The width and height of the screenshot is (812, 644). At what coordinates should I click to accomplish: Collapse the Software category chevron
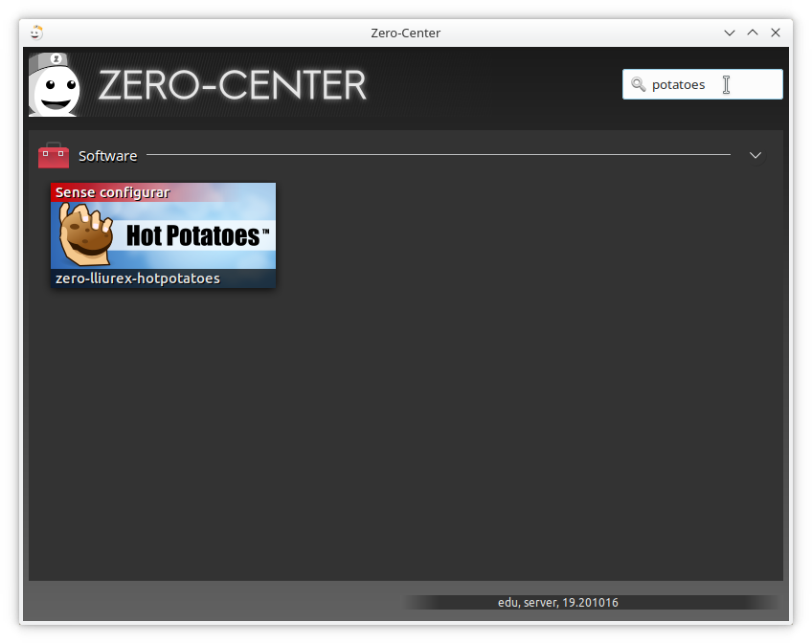pyautogui.click(x=756, y=155)
